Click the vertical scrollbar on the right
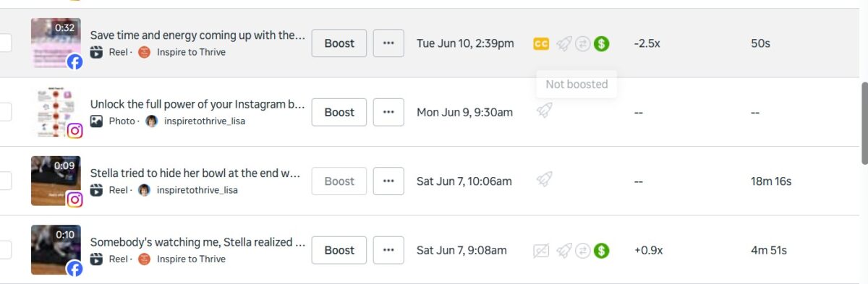868x284 pixels. [864, 124]
